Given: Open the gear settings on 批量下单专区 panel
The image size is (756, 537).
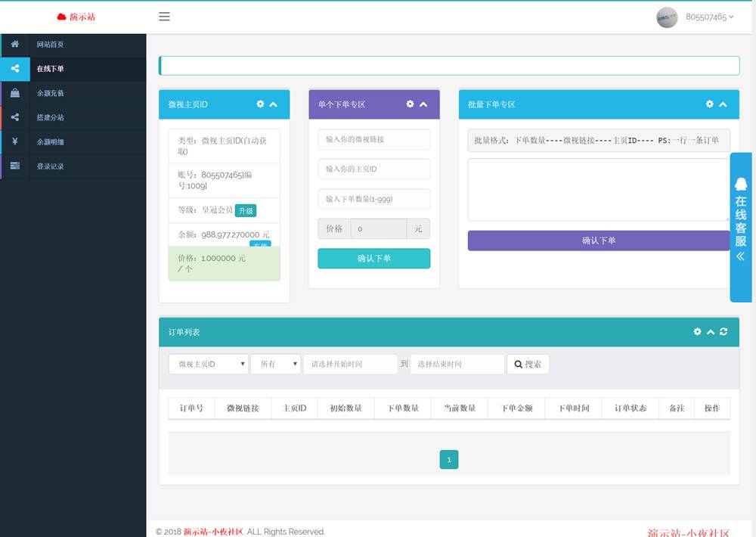Looking at the screenshot, I should click(x=709, y=104).
